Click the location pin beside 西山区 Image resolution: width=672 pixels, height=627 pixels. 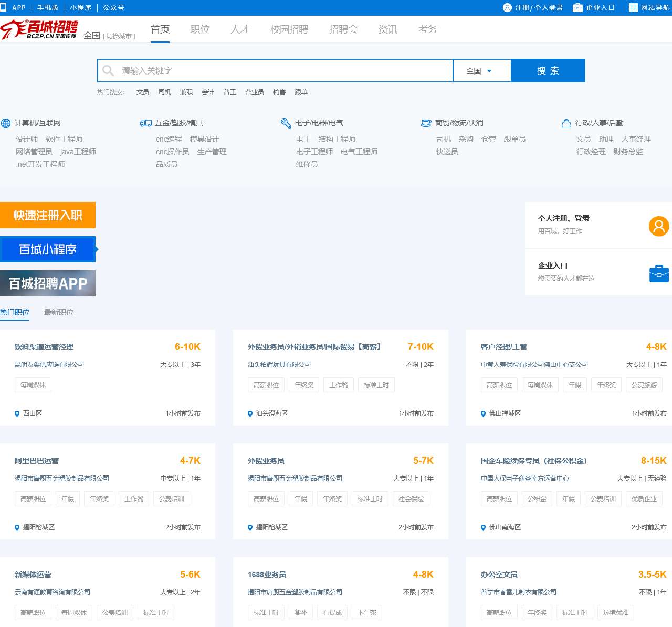coord(17,414)
